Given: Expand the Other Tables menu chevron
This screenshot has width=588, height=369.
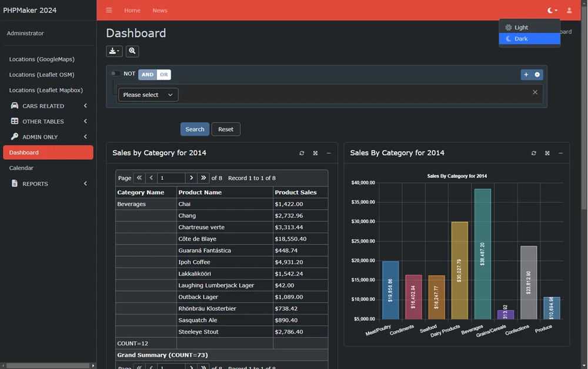Looking at the screenshot, I should 85,121.
